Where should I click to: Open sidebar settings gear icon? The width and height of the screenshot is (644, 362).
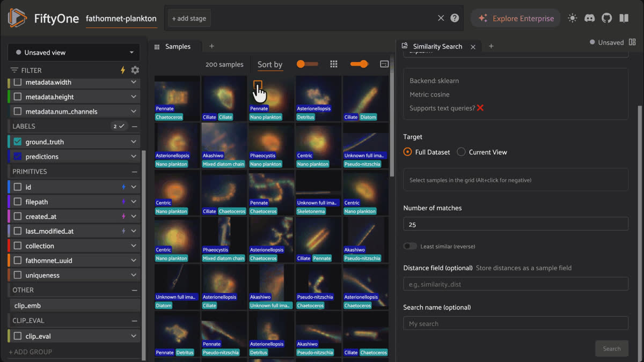(135, 70)
